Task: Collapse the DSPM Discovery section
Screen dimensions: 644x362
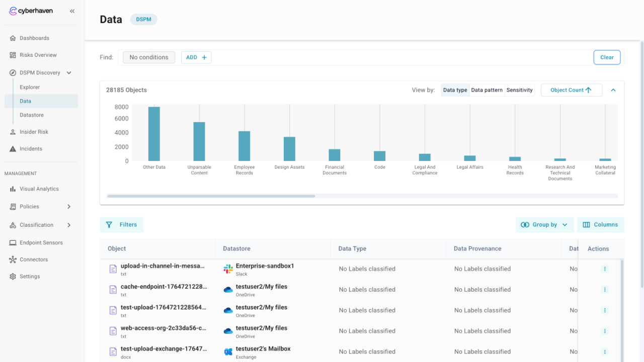Action: click(69, 73)
